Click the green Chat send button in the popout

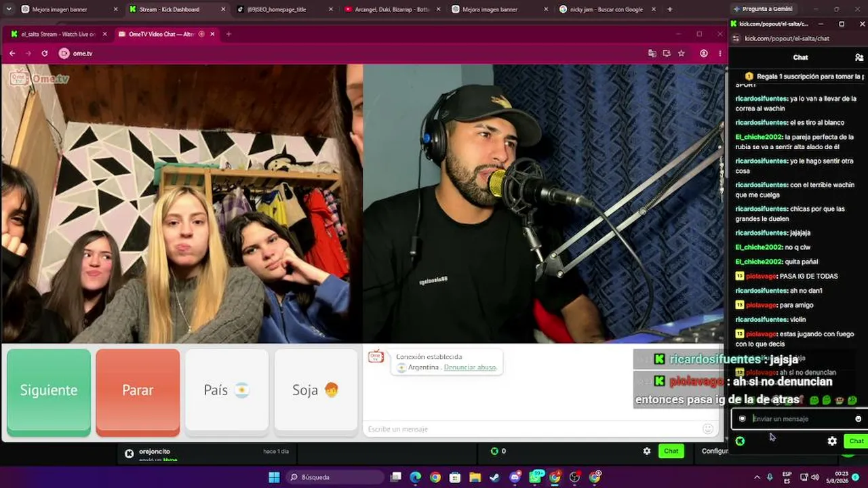point(856,441)
